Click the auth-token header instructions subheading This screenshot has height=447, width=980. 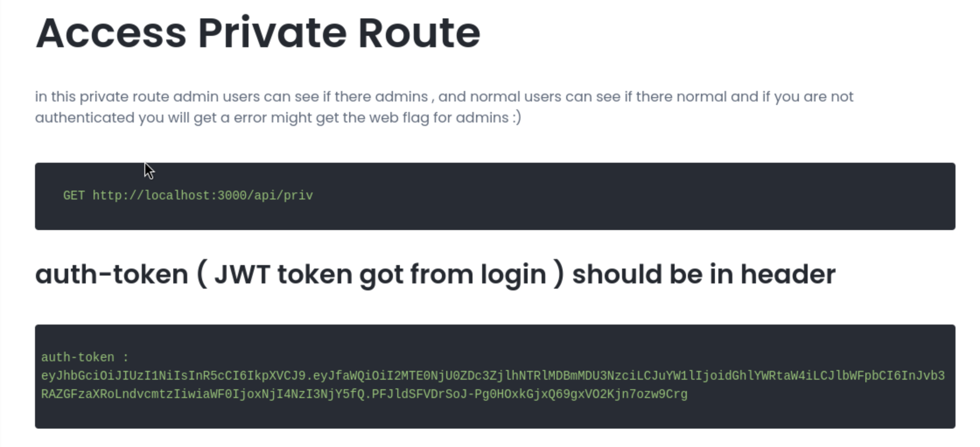coord(435,275)
